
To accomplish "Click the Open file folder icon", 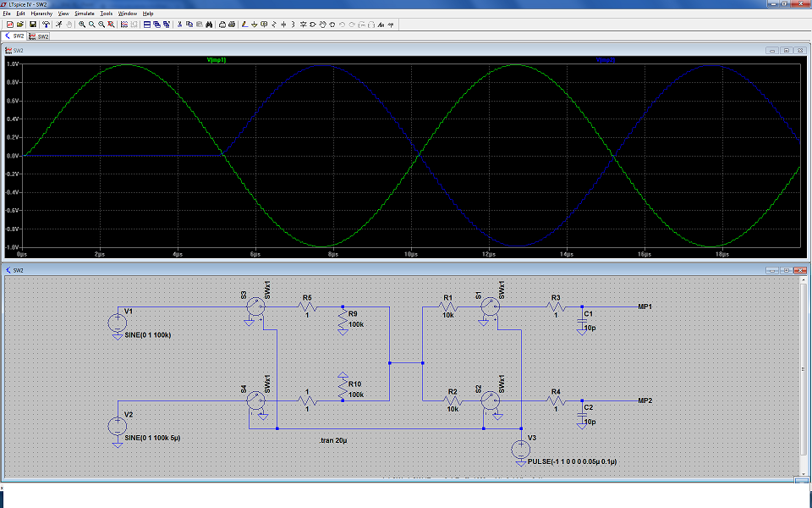I will point(20,25).
